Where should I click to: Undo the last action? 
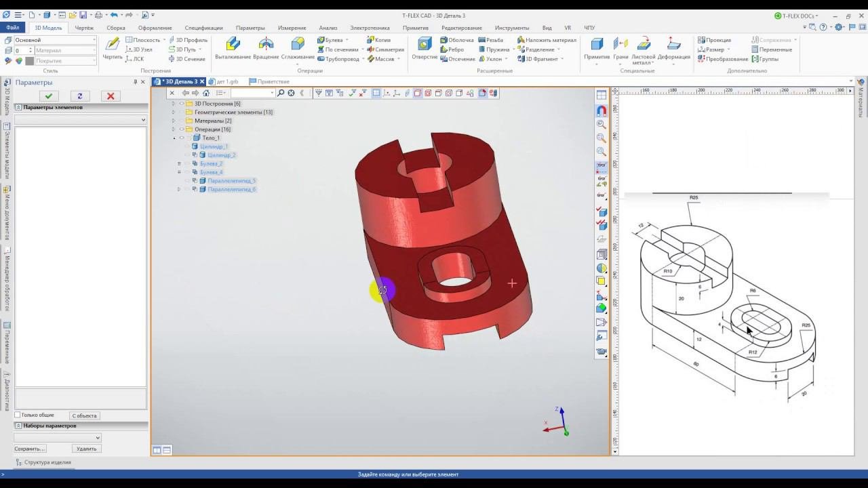point(113,15)
